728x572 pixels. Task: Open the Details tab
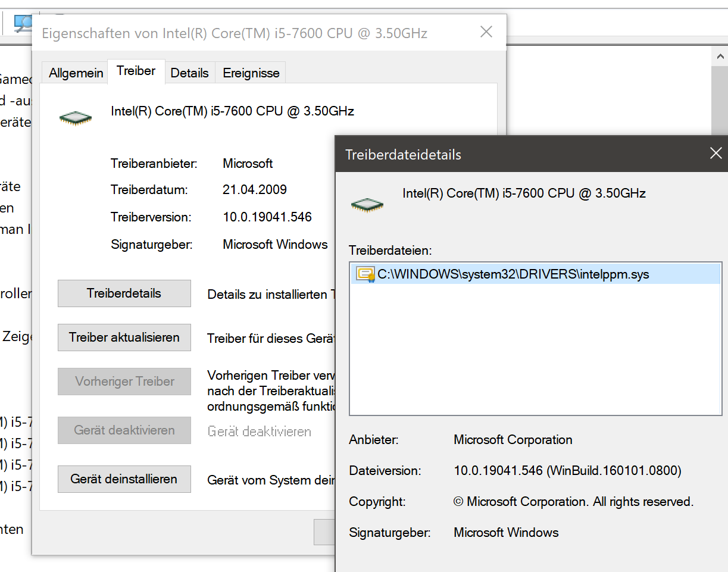coord(190,73)
